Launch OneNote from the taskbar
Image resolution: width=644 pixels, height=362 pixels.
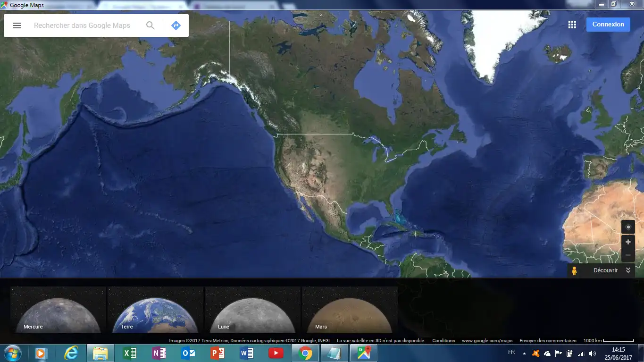pyautogui.click(x=159, y=353)
